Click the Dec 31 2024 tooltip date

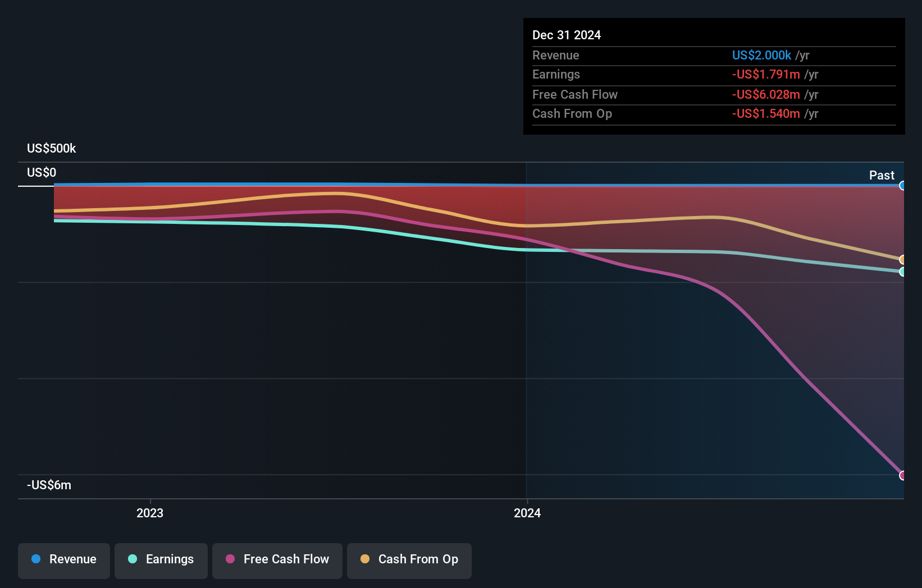pyautogui.click(x=567, y=35)
